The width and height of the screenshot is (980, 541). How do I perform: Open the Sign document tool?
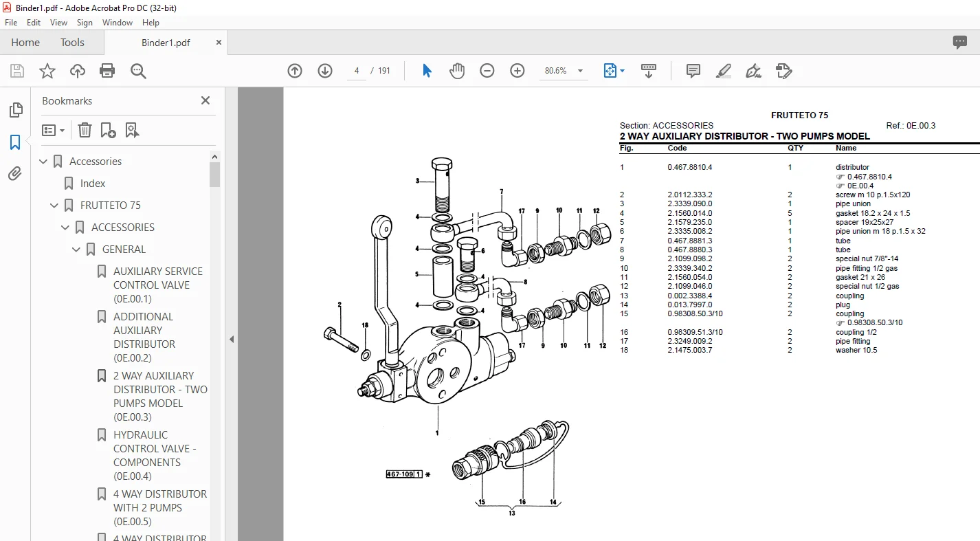pos(754,71)
